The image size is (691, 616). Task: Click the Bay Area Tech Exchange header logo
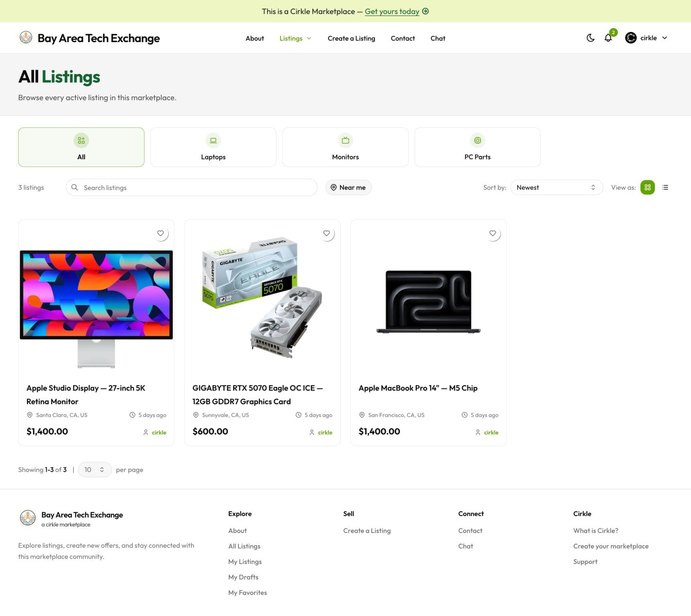pos(26,38)
